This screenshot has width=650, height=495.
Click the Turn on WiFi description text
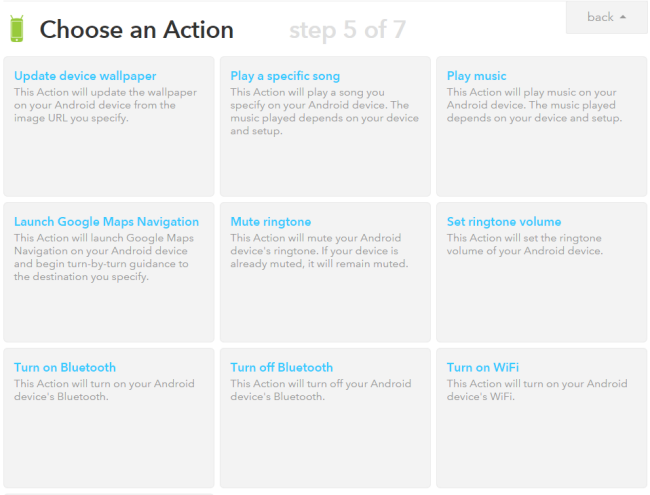click(536, 390)
